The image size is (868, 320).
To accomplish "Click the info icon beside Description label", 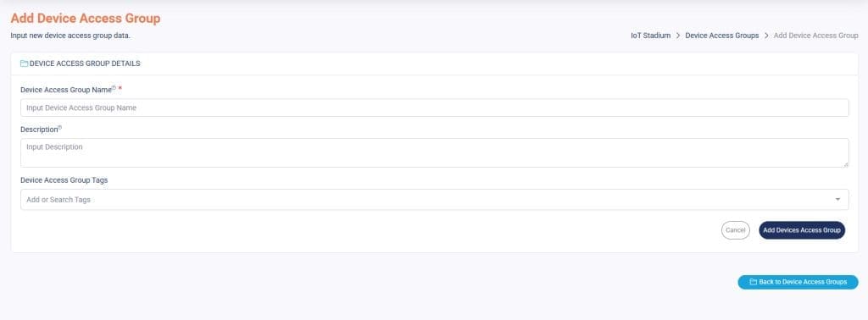I will (x=60, y=128).
